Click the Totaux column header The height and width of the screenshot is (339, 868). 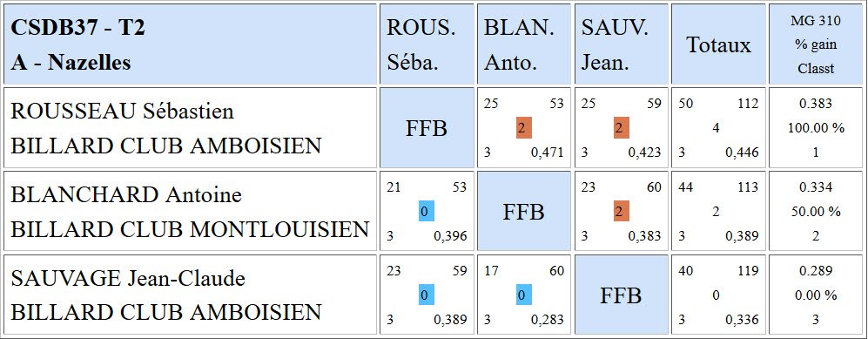[x=718, y=44]
